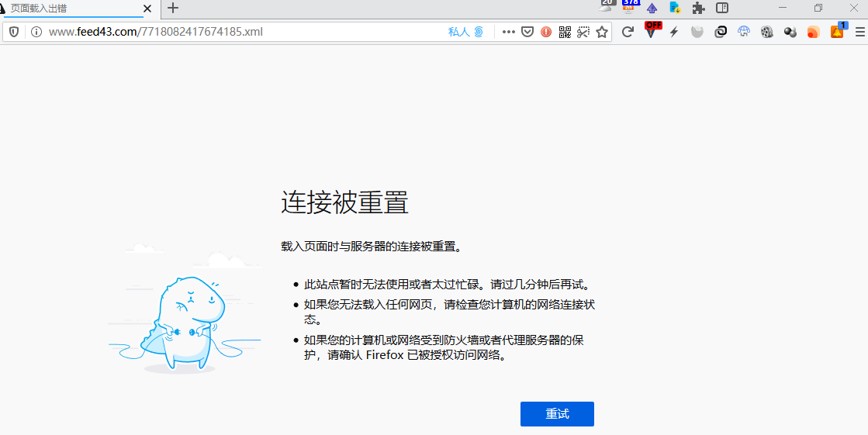Open the page actions three-dots menu
Image resolution: width=868 pixels, height=435 pixels.
pyautogui.click(x=508, y=32)
